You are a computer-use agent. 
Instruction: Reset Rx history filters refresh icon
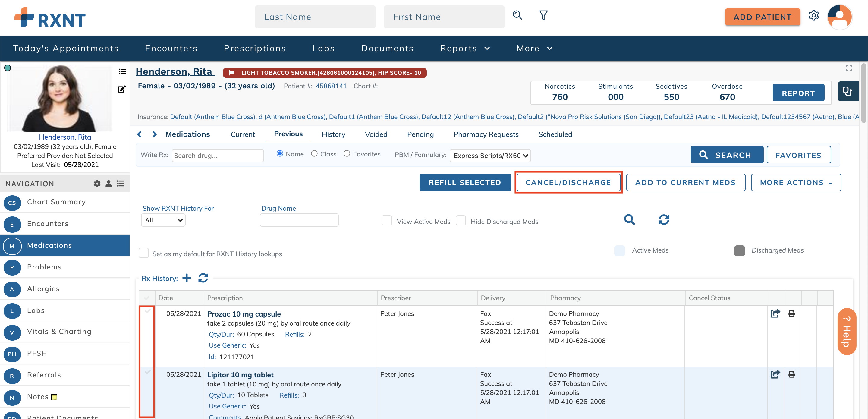(663, 220)
